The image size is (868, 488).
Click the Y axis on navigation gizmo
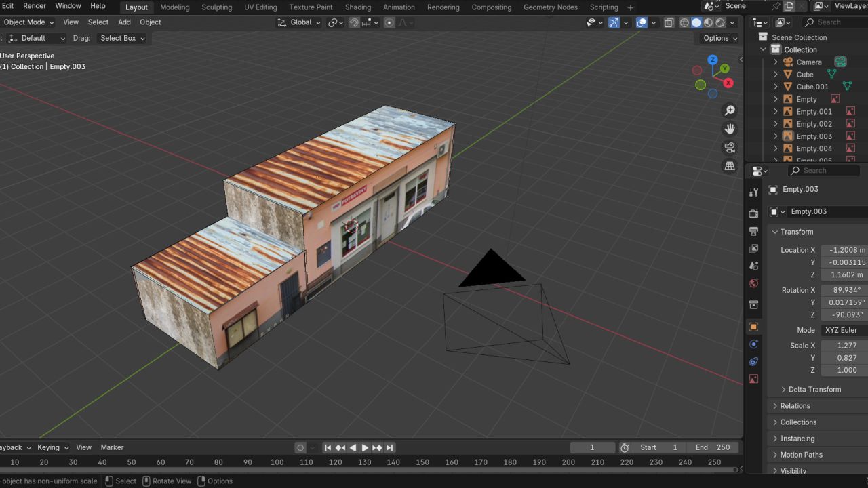click(x=725, y=68)
